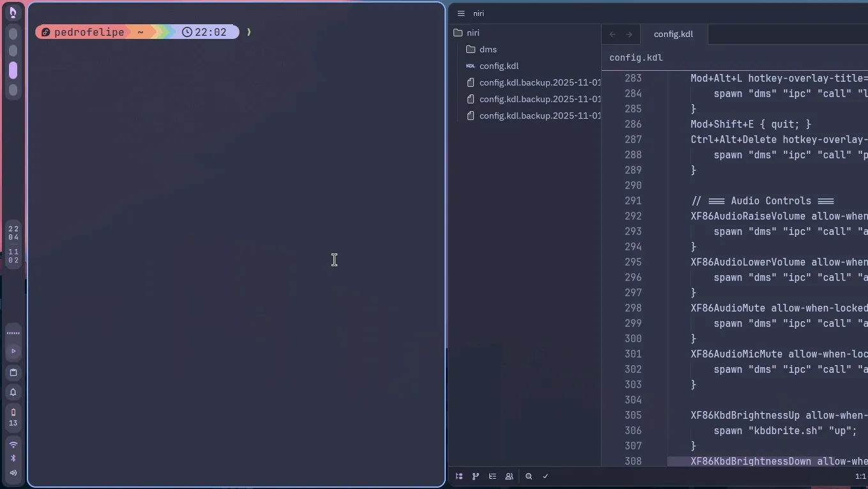
Task: Expand the dms folder
Action: [x=488, y=49]
